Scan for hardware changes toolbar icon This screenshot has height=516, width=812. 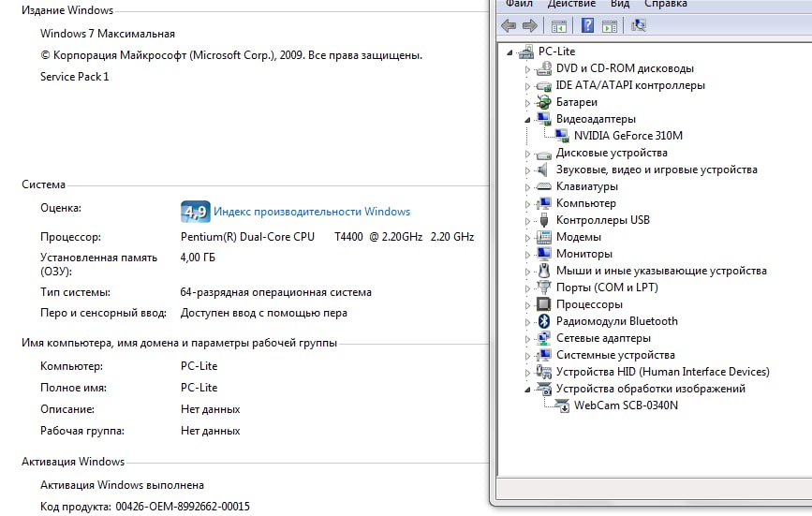coord(639,25)
